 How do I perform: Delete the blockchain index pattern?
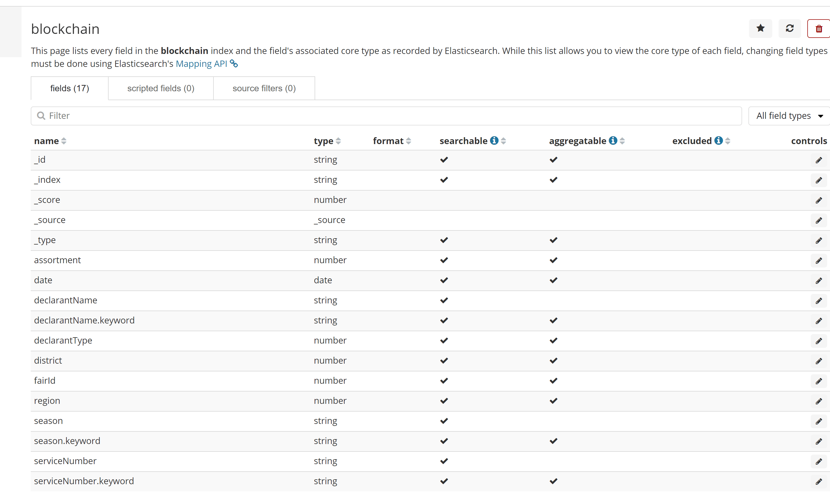point(819,29)
